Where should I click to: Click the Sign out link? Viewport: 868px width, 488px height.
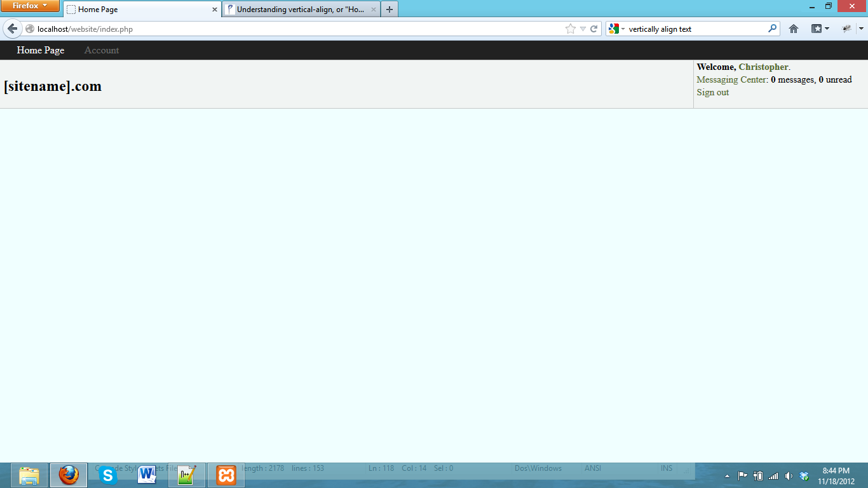coord(712,92)
